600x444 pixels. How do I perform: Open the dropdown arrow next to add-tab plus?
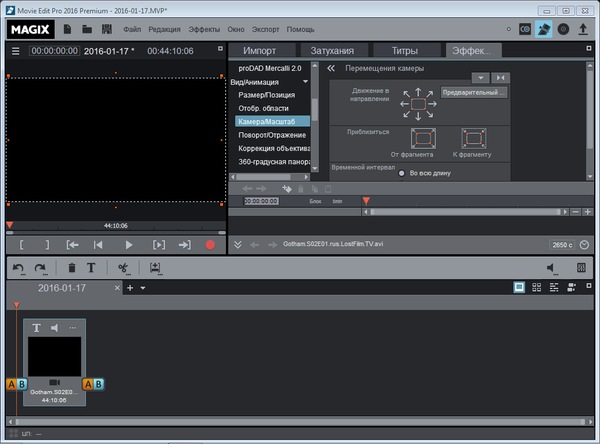143,288
